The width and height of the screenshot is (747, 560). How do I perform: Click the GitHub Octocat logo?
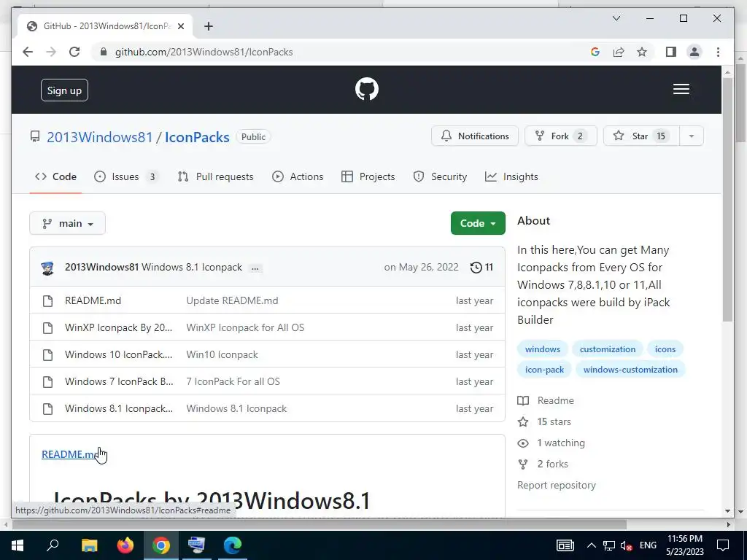coord(367,89)
